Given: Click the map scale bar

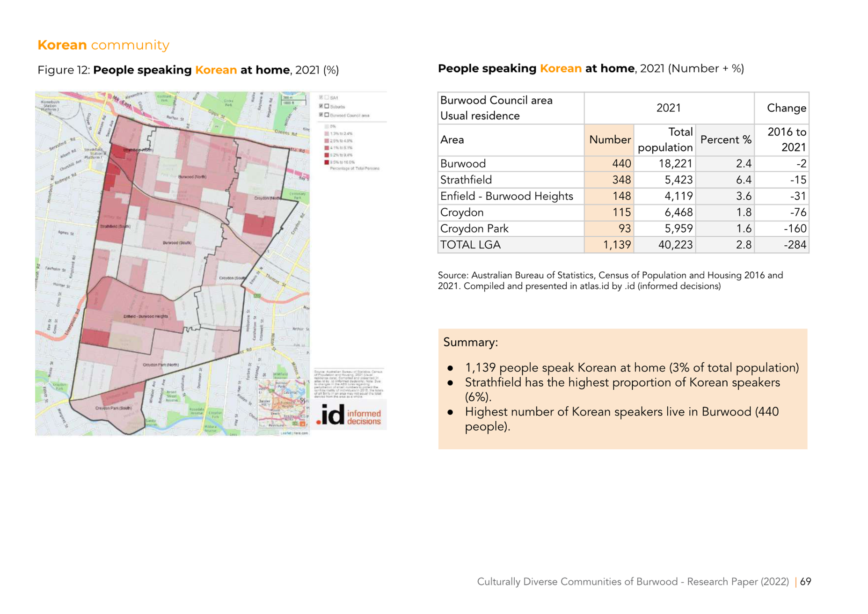Looking at the screenshot, I should (293, 100).
